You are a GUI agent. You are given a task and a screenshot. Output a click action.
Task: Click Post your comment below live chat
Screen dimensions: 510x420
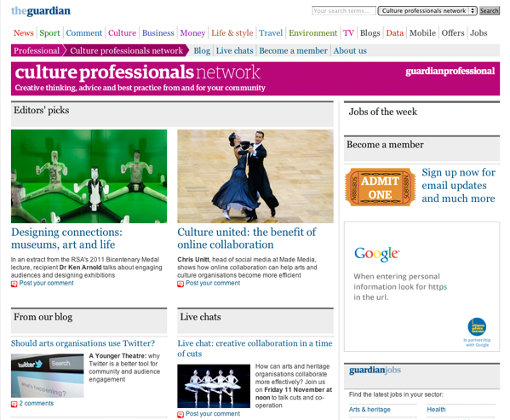pos(213,413)
